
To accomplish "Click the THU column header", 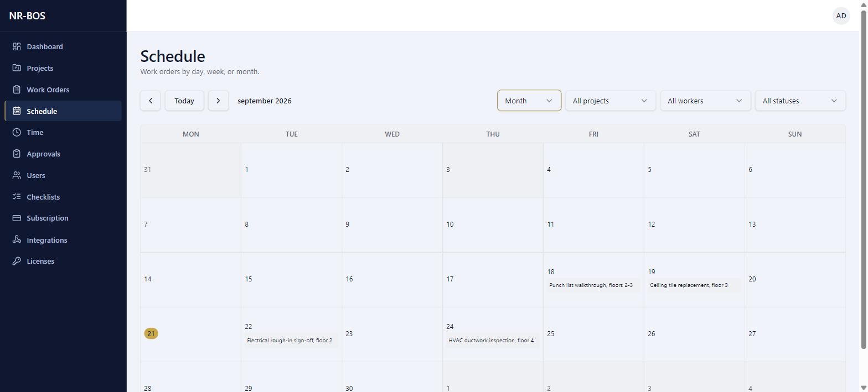I will pyautogui.click(x=493, y=134).
